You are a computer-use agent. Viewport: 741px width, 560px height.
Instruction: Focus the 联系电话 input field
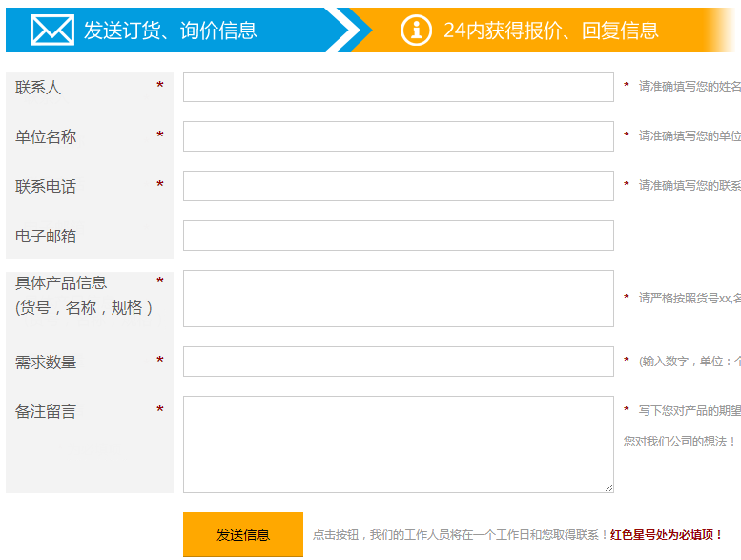tap(398, 186)
